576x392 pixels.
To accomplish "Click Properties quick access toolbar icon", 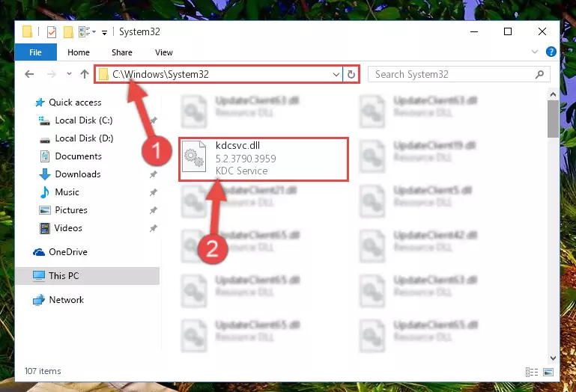I will tap(52, 32).
